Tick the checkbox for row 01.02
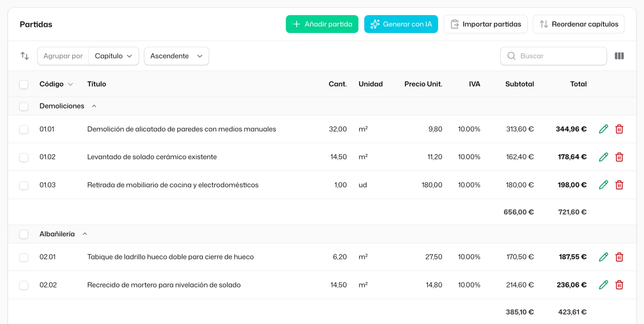This screenshot has height=324, width=644. coord(24,157)
